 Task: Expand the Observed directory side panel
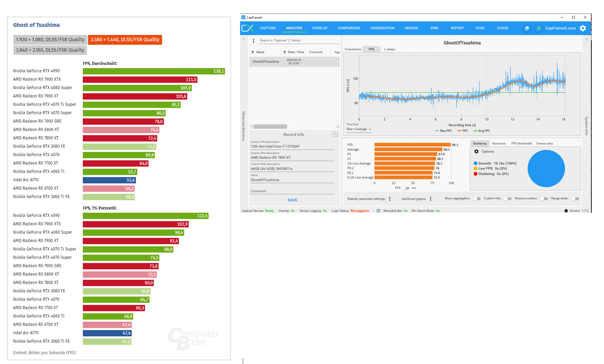(x=244, y=40)
